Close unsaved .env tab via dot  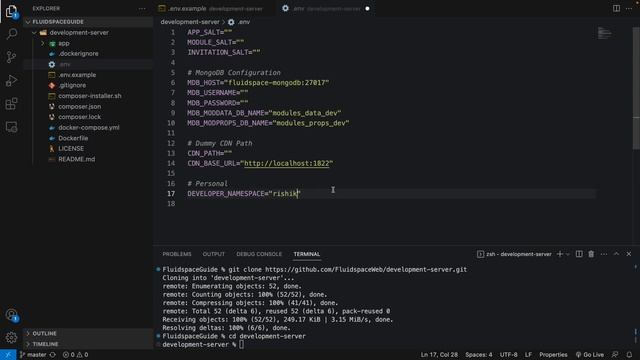coord(367,9)
